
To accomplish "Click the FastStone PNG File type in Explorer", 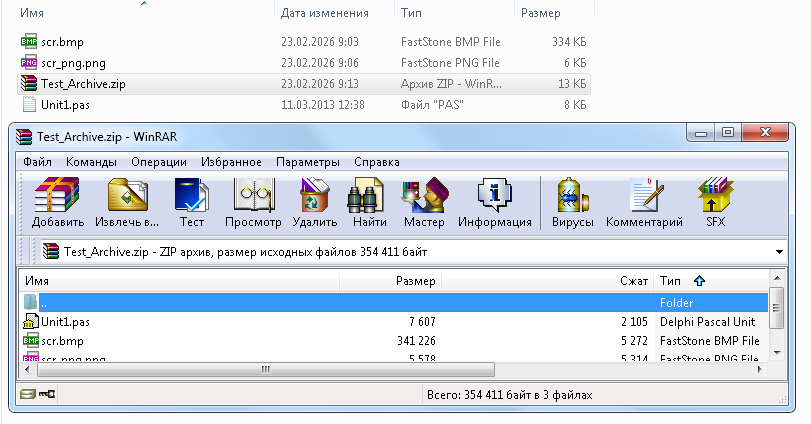I will [450, 63].
